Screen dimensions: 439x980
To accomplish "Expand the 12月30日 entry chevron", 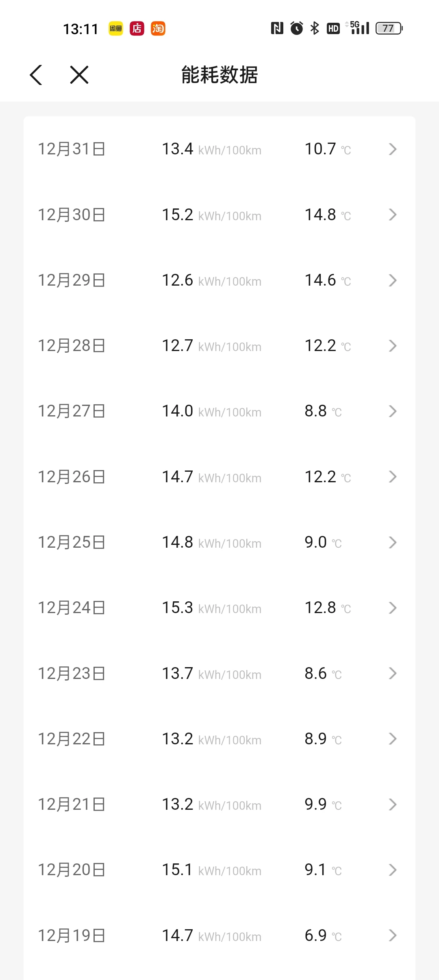I will [392, 215].
